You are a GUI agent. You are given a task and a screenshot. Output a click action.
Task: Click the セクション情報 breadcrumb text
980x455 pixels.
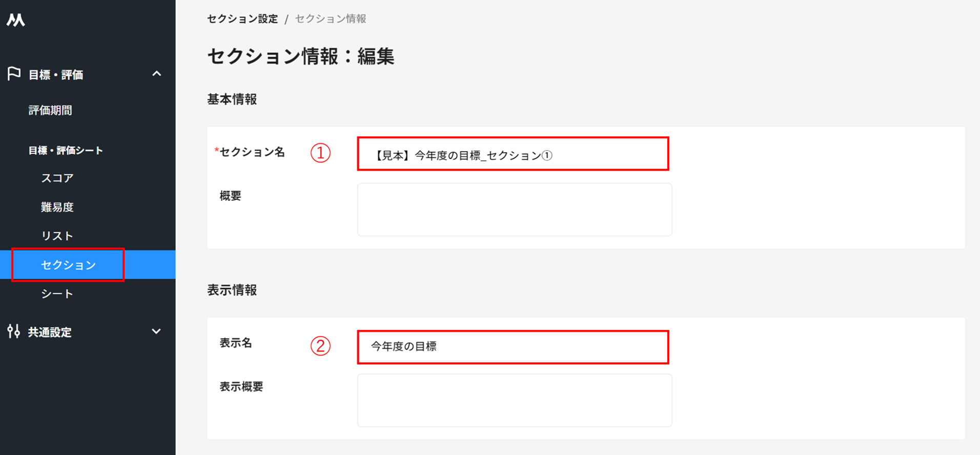331,19
